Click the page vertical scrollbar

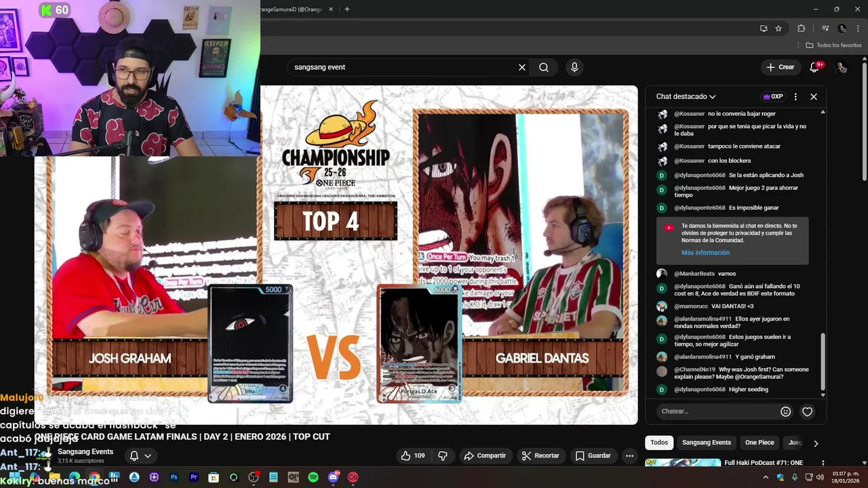point(864,122)
